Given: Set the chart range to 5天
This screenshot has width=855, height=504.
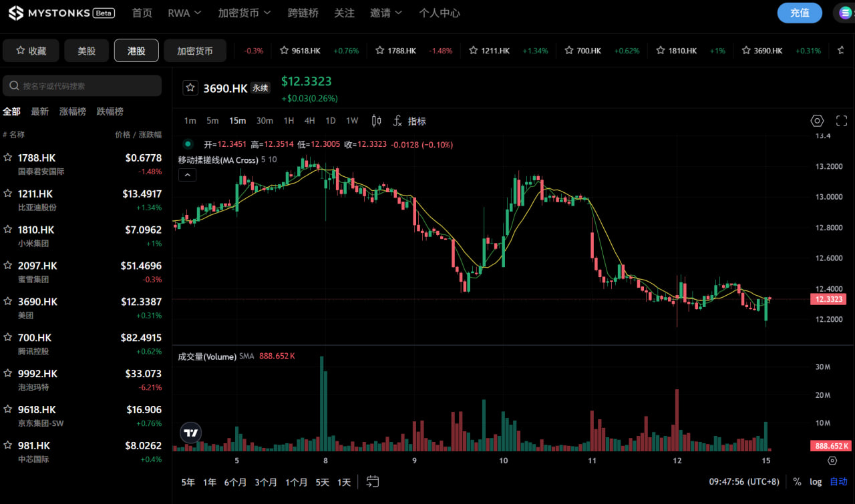Looking at the screenshot, I should [x=322, y=482].
